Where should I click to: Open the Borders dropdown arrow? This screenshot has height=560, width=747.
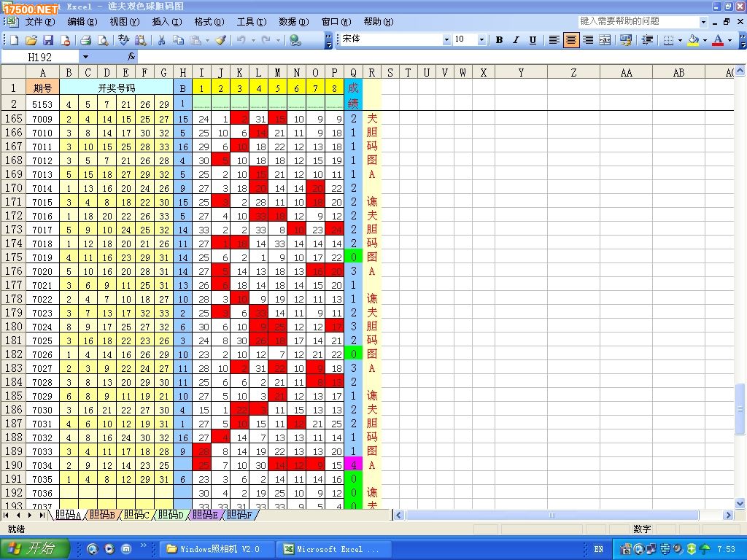point(680,41)
